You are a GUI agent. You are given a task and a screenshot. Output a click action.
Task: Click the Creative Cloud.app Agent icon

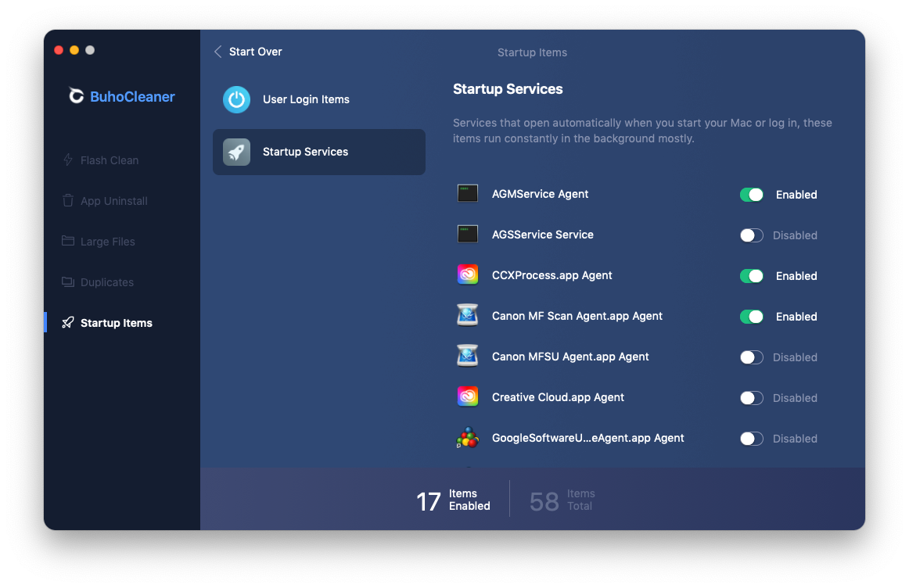pos(467,396)
